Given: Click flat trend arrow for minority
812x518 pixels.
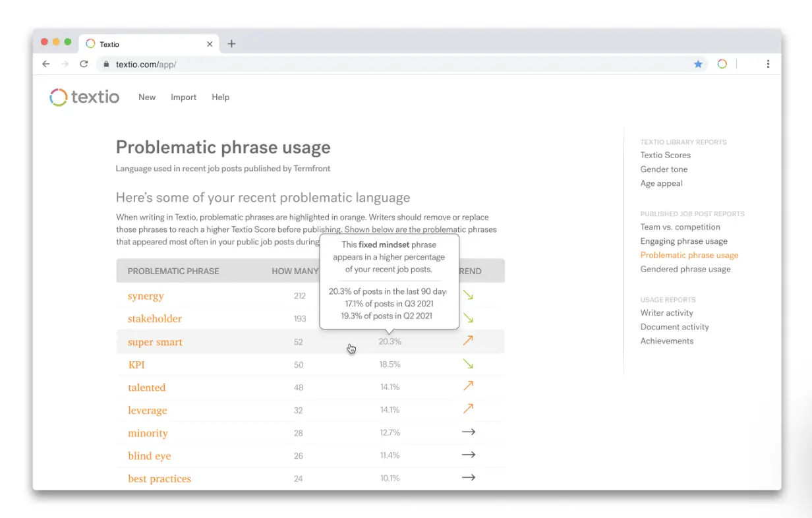Looking at the screenshot, I should [468, 432].
